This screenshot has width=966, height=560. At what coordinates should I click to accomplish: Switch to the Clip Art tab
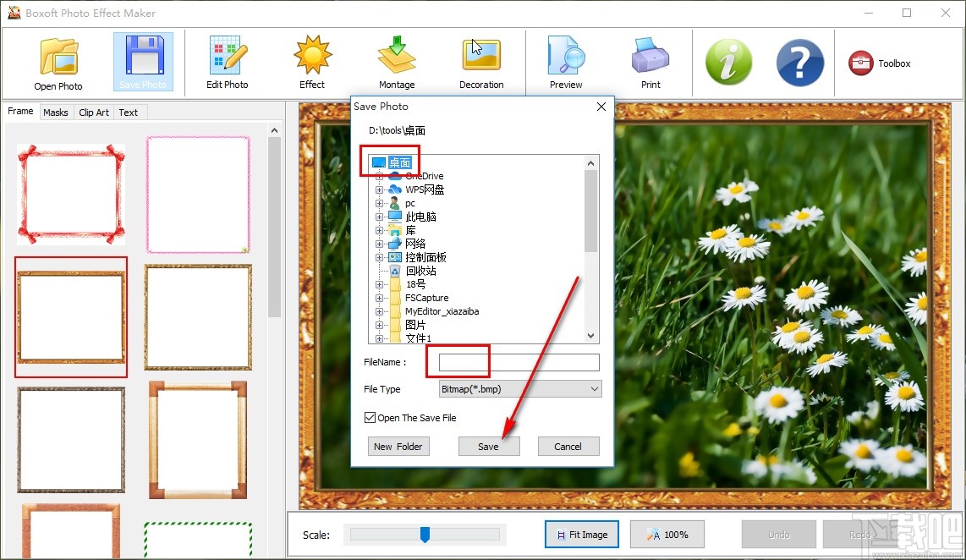[94, 113]
